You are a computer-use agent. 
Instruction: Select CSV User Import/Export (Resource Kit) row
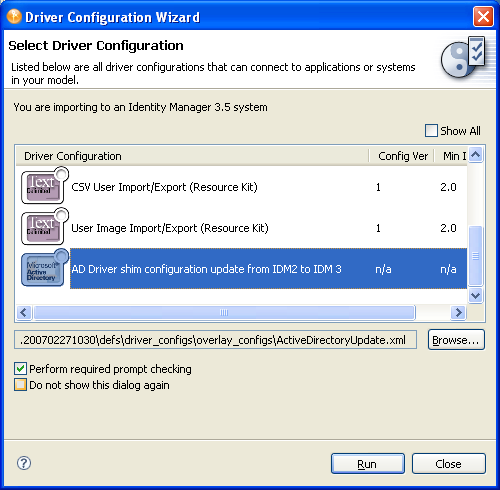pos(242,187)
